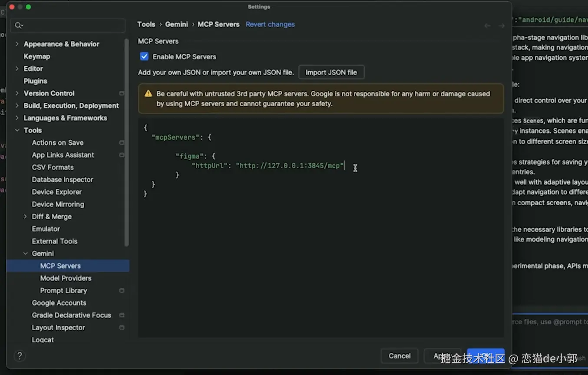Click project-level icon beside Gradle Declarative Focus
Viewport: 588px width, 375px height.
click(122, 316)
